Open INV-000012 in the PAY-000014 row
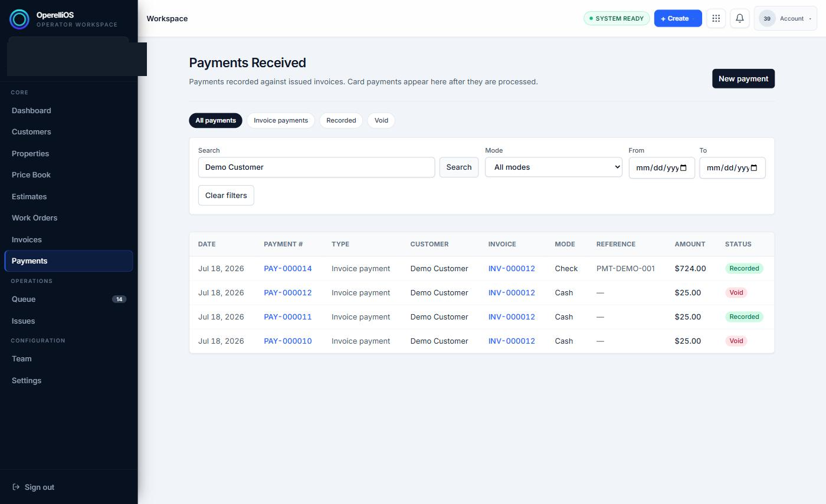This screenshot has width=826, height=504. [512, 269]
